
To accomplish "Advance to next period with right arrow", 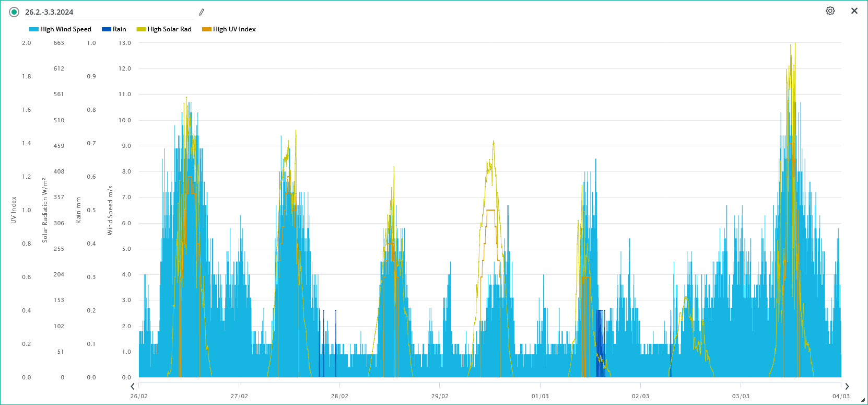I will 847,386.
